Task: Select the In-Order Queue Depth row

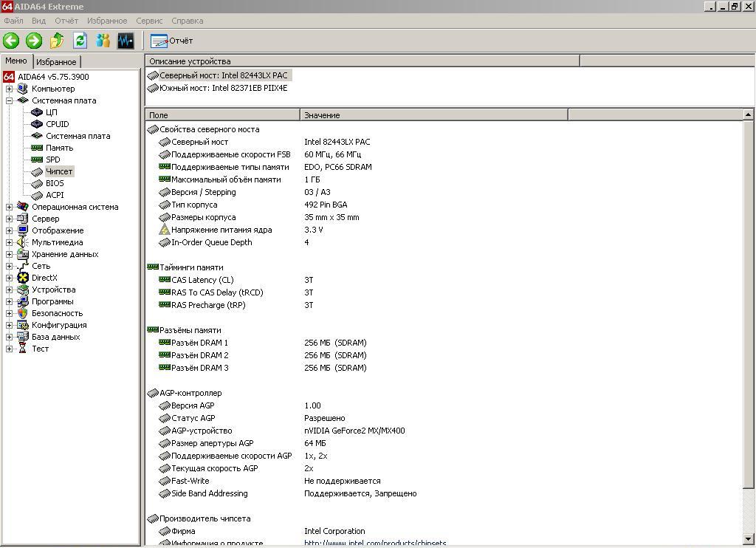Action: point(212,243)
